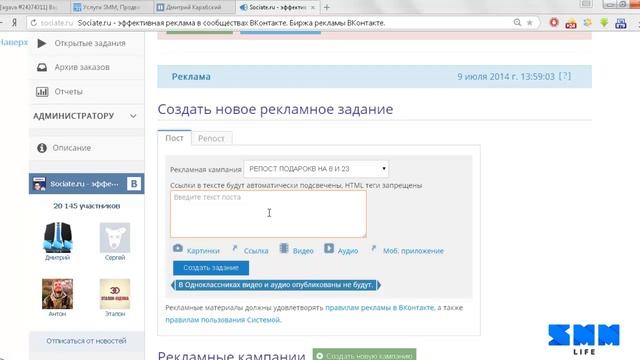Click the Моб. приложение attachment link
640x360 pixels.
pos(413,251)
